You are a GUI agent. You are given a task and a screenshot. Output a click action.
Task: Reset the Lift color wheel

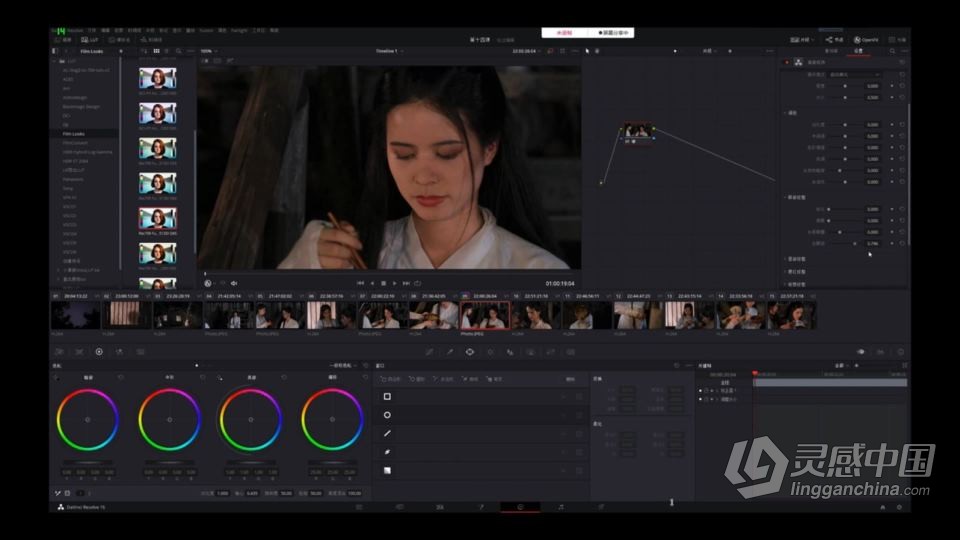(121, 377)
